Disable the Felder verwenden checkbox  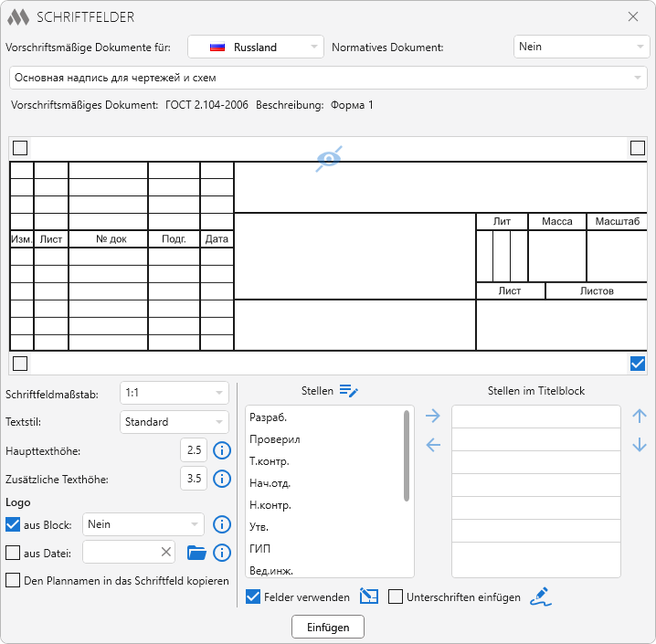pyautogui.click(x=253, y=597)
